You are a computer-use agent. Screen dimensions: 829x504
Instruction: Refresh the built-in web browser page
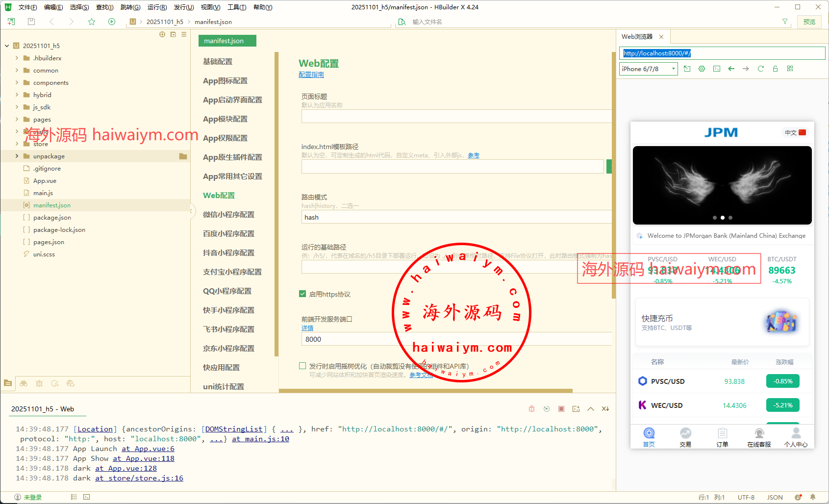point(760,69)
